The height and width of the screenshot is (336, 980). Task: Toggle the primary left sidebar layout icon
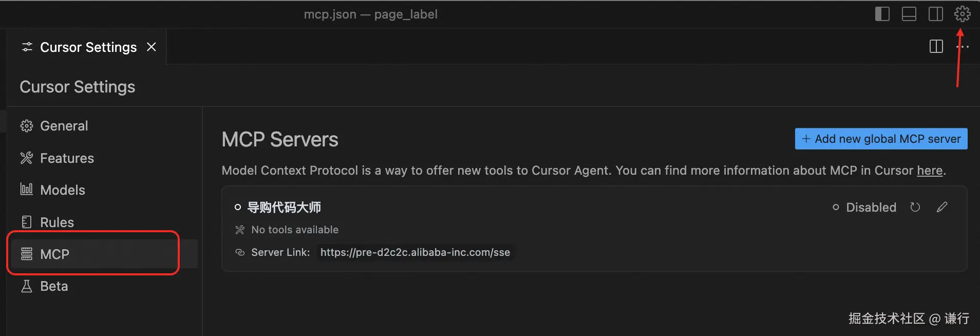pos(882,14)
